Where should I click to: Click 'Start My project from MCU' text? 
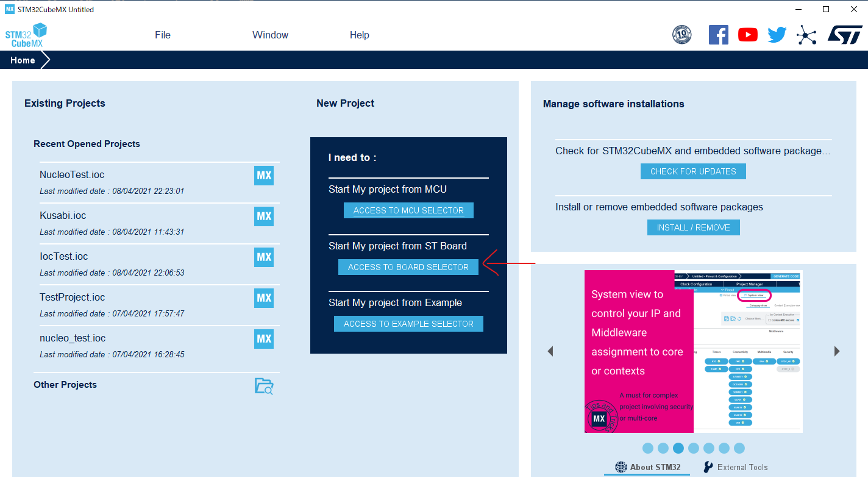(x=388, y=189)
